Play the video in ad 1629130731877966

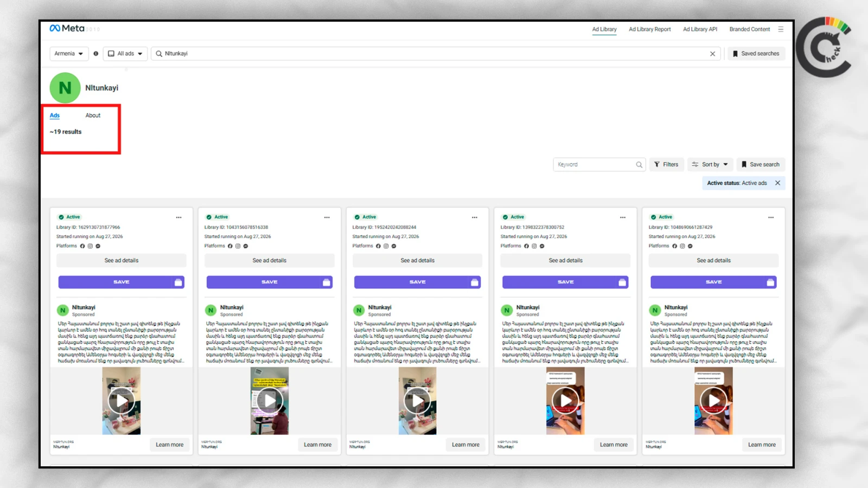tap(122, 401)
